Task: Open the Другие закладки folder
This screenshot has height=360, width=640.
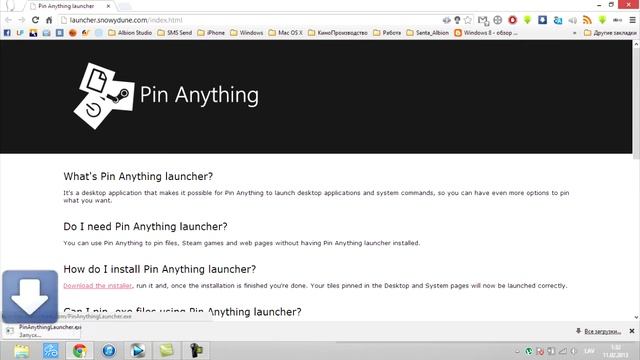Action: (610, 33)
